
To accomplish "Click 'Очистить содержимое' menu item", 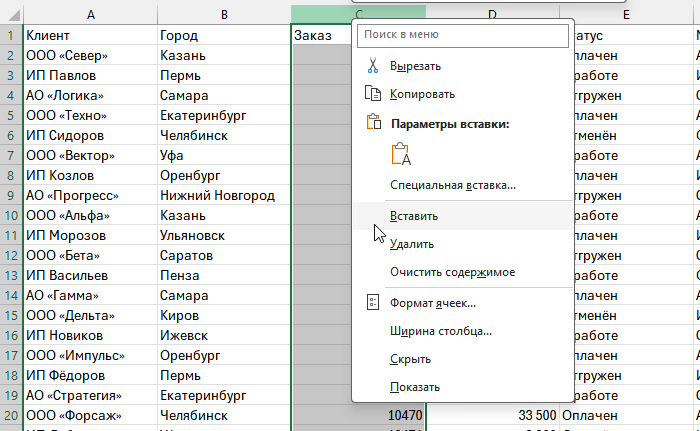I will coord(452,272).
